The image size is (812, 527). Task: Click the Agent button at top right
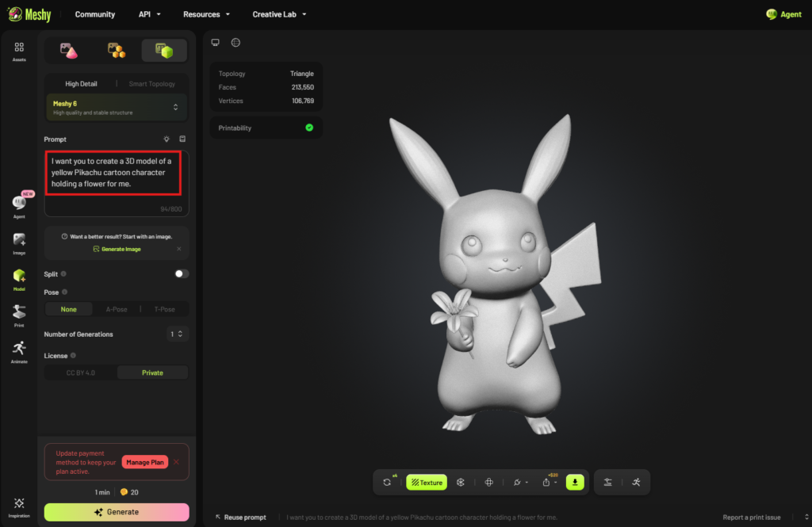click(x=783, y=14)
